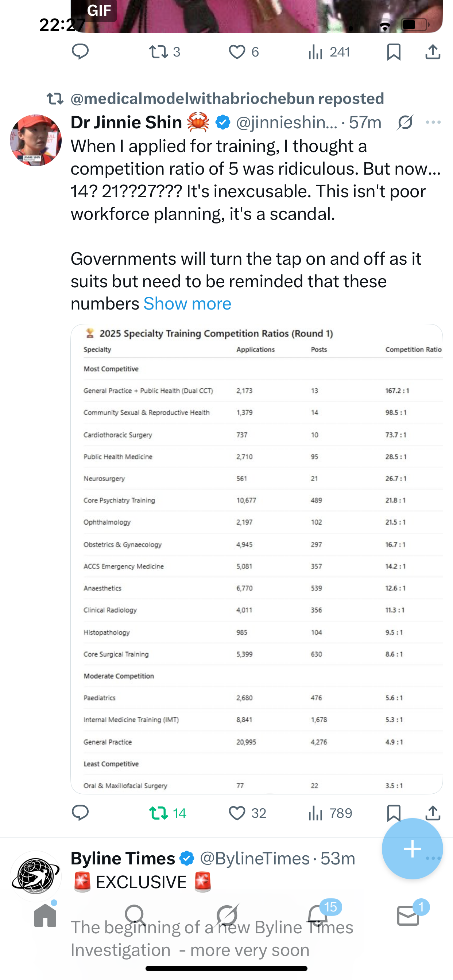453x980 pixels.
Task: View analytics showing 789 views
Action: click(330, 813)
